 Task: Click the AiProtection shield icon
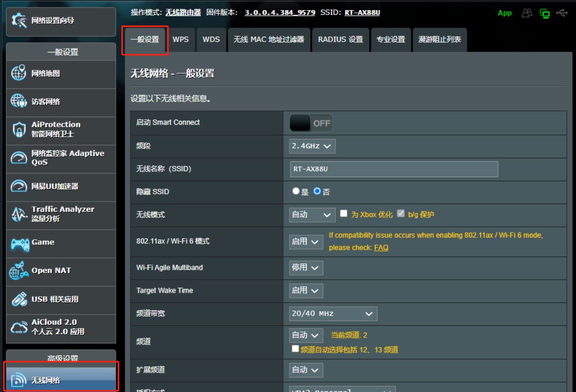point(19,130)
